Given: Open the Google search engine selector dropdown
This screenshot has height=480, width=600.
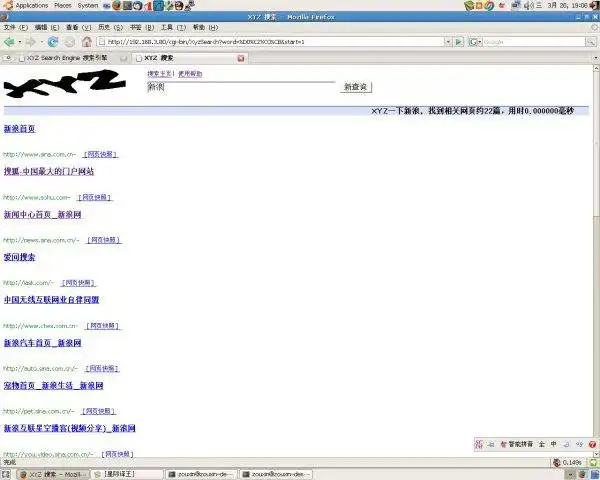Looking at the screenshot, I should point(475,42).
